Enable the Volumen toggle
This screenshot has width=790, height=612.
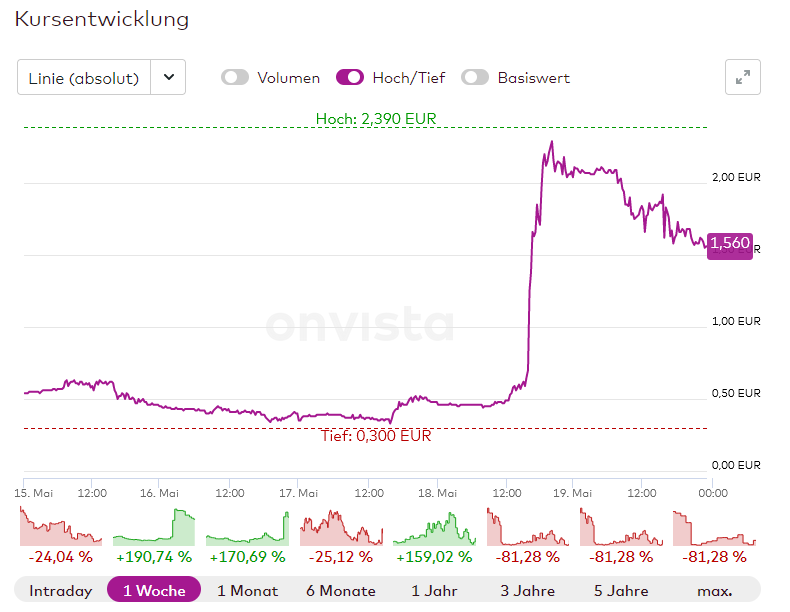(235, 77)
